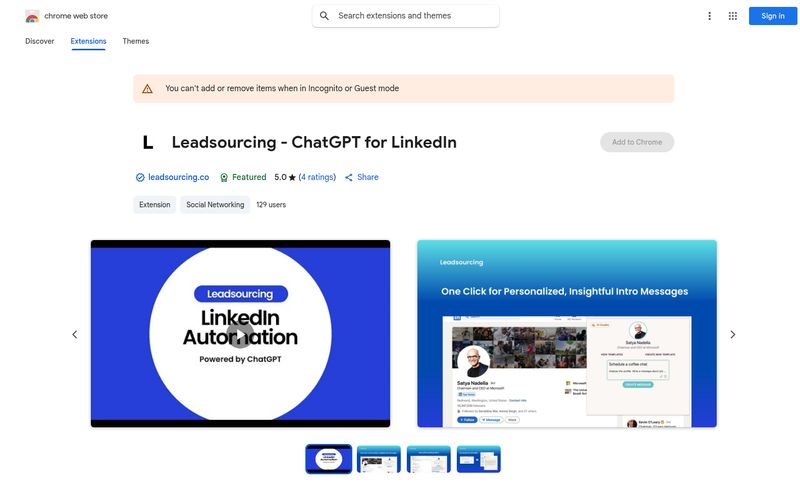Switch to the Themes tab
This screenshot has width=800, height=496.
[136, 41]
